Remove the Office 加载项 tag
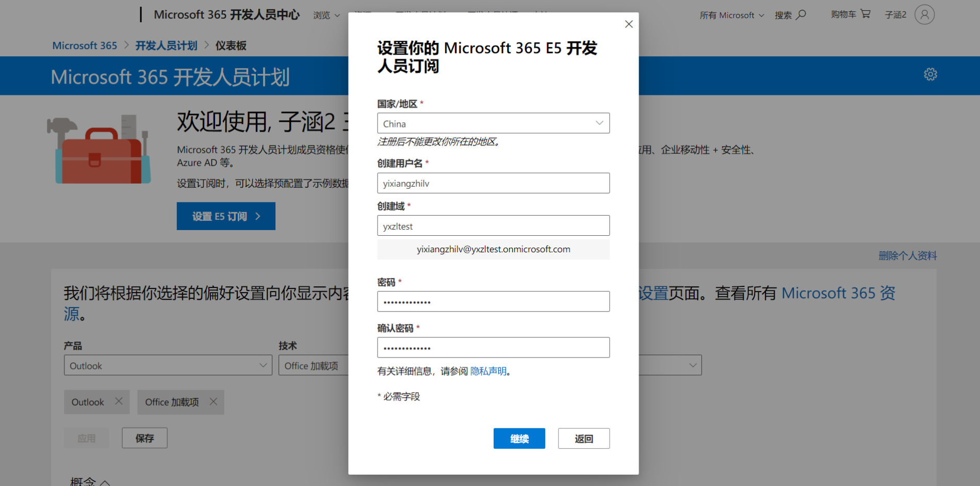 click(214, 401)
